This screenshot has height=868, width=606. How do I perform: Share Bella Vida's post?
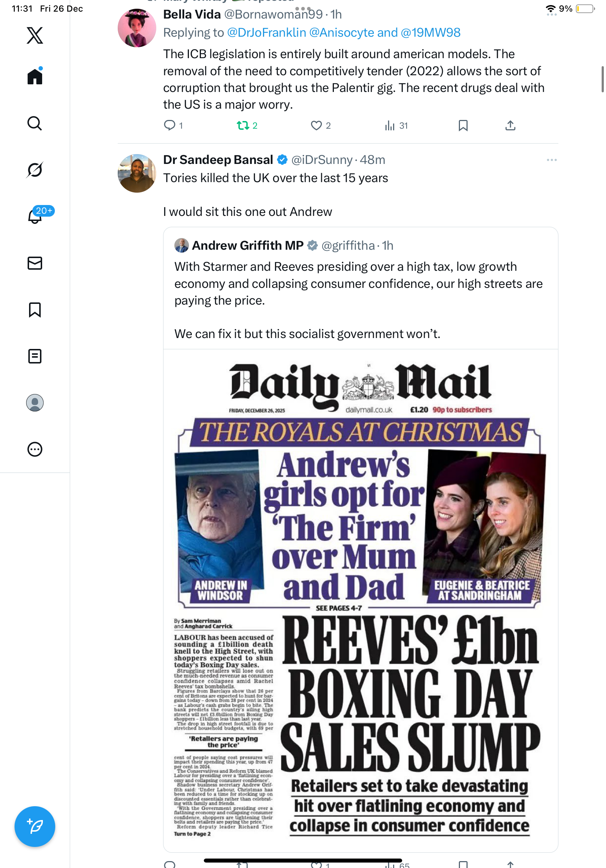click(x=510, y=125)
